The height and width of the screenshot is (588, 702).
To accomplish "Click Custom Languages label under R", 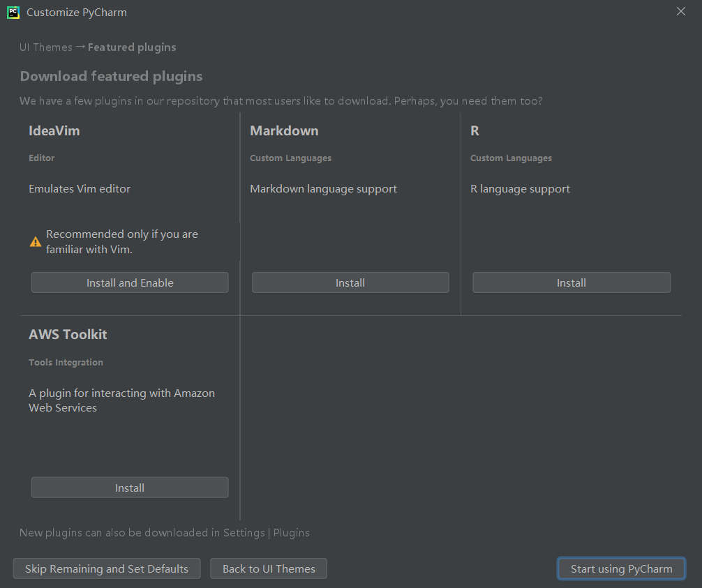I will tap(511, 158).
